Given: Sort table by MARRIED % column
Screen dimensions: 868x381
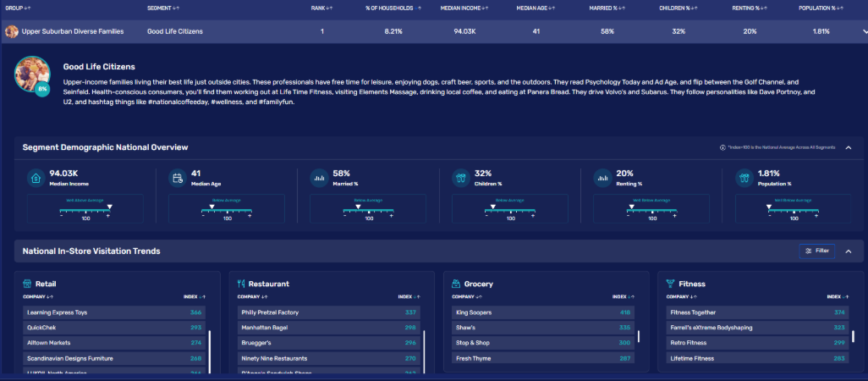Looking at the screenshot, I should 607,8.
